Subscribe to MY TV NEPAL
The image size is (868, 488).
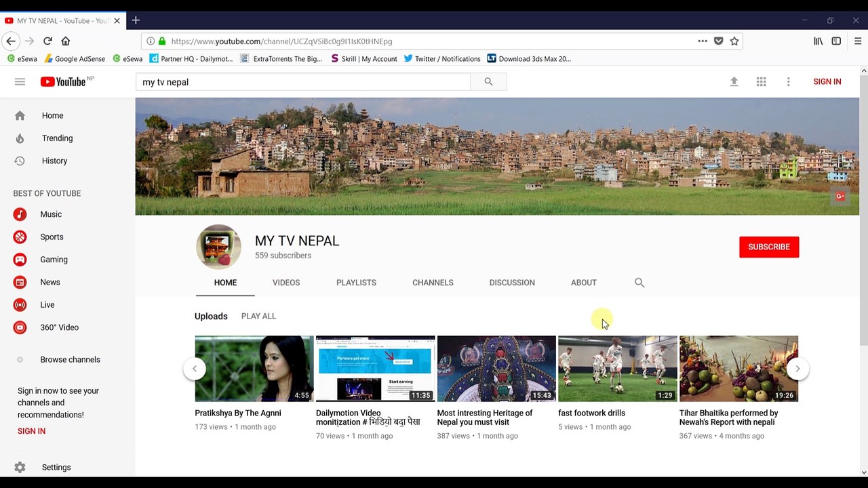769,247
